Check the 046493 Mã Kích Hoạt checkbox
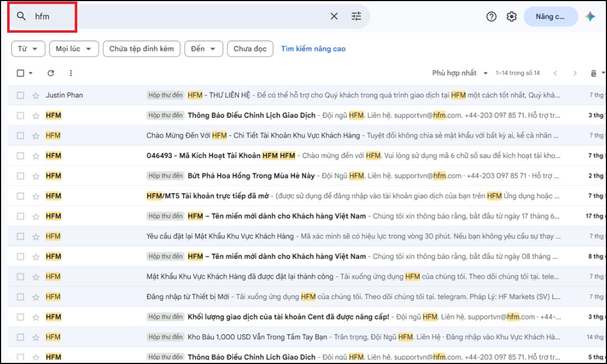The width and height of the screenshot is (607, 364). point(20,156)
